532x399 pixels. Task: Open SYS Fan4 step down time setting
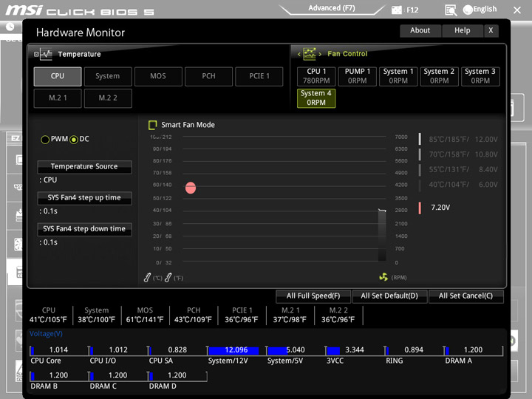84,229
